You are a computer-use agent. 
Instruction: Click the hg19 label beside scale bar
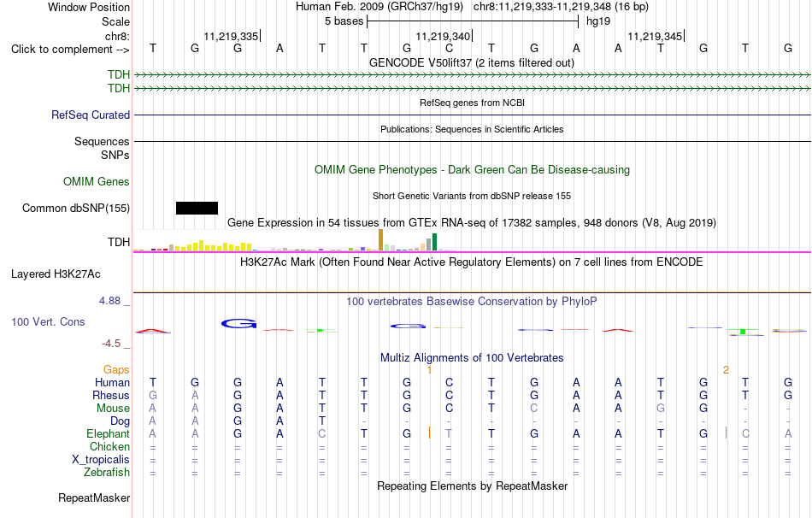pos(598,21)
